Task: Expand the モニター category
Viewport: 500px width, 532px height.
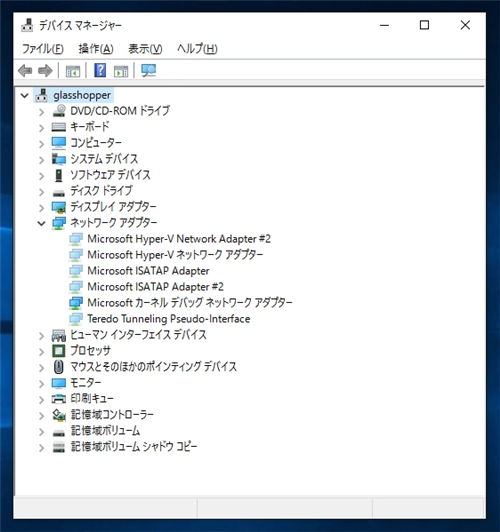Action: coord(41,384)
